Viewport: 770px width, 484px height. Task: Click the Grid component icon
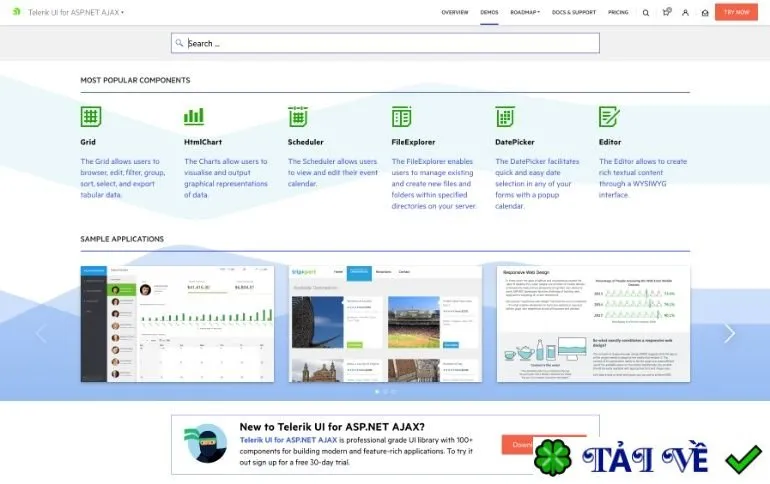coord(91,117)
